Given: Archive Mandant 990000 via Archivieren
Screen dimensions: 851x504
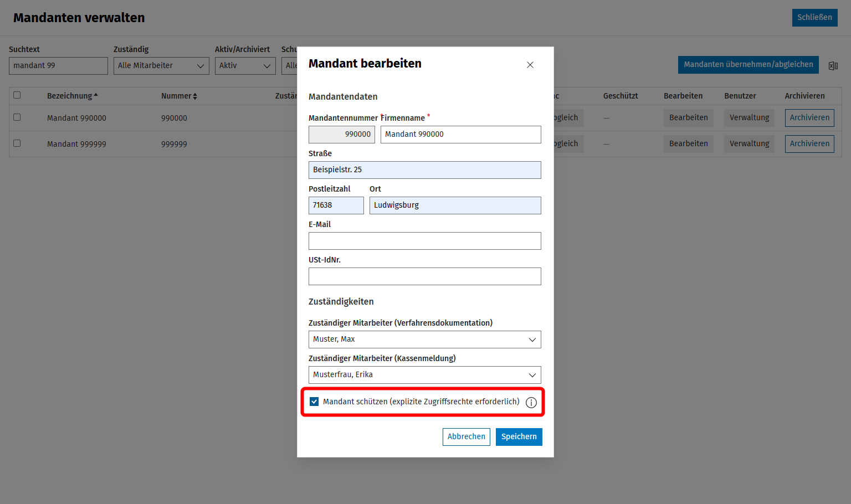Looking at the screenshot, I should coord(809,118).
